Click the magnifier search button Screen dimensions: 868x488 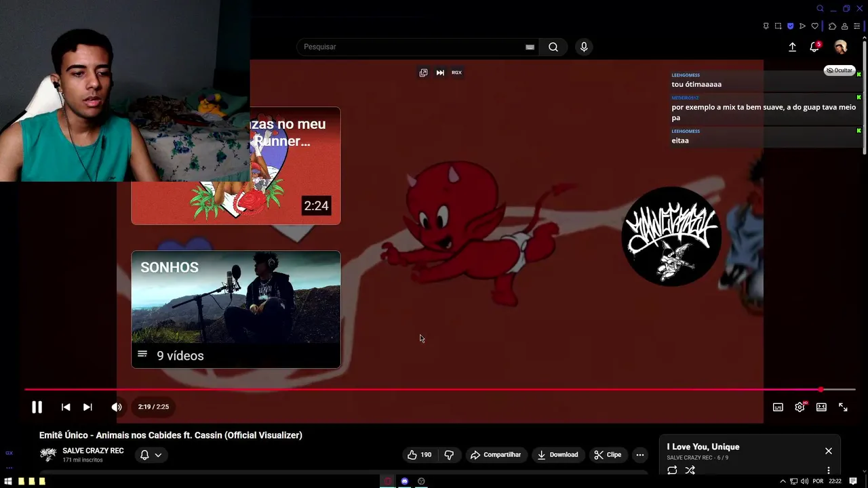pos(553,47)
